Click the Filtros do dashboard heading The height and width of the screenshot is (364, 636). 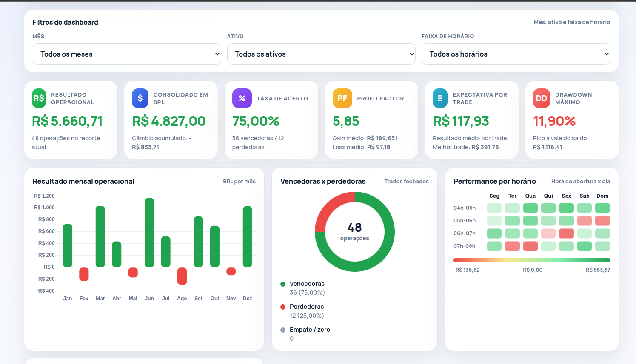65,22
